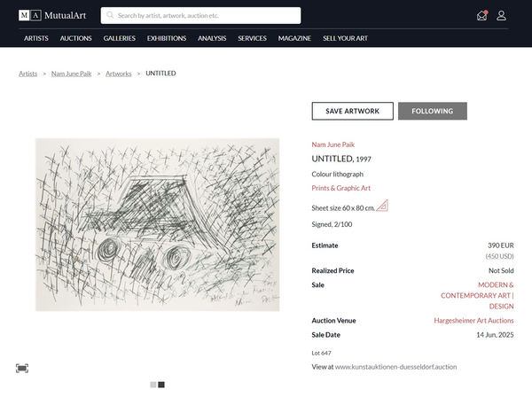Screen dimensions: 532x397
Task: Click the MutualArt logo
Action: (x=52, y=15)
